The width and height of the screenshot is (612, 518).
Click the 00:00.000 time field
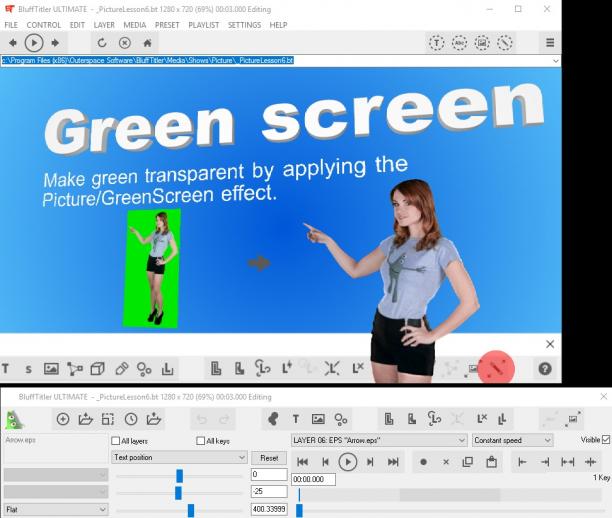313,479
